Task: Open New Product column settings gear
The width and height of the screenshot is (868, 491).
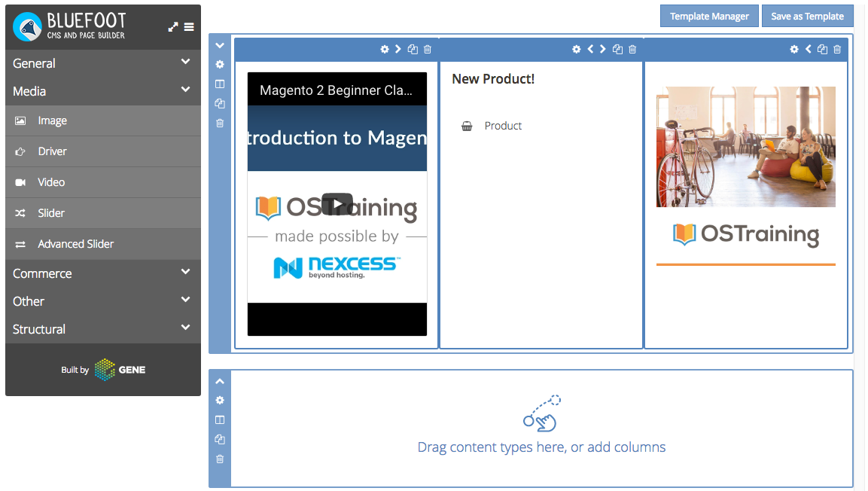Action: coord(576,49)
